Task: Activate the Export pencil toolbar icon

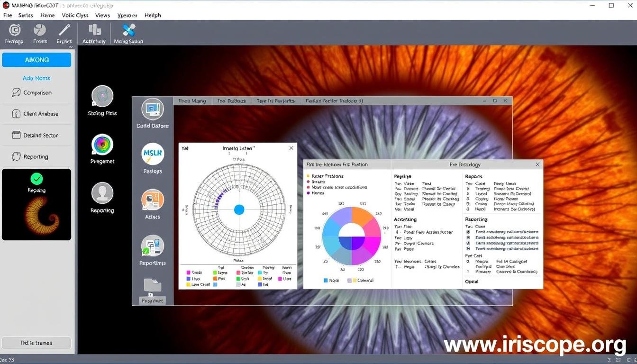Action: point(64,32)
